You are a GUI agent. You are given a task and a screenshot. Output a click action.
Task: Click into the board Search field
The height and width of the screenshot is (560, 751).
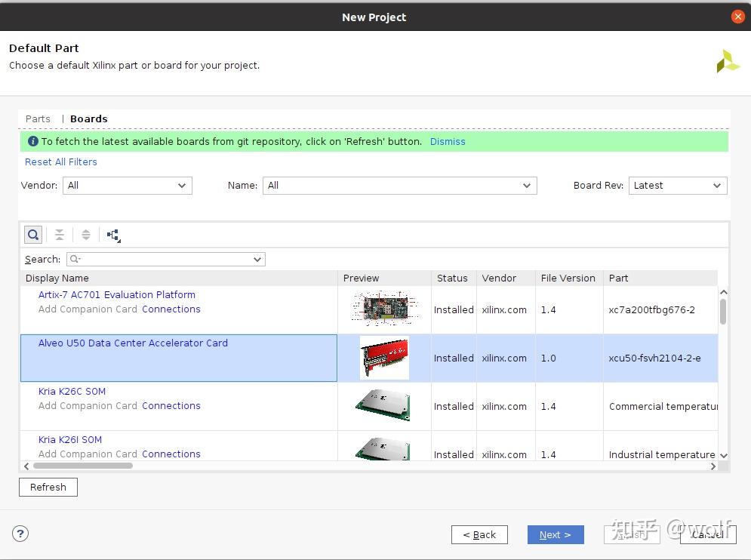point(166,259)
